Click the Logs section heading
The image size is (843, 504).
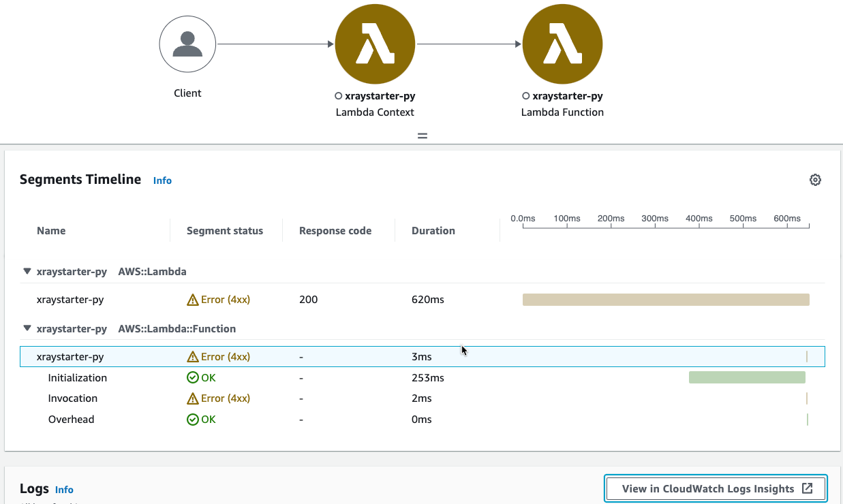click(34, 489)
